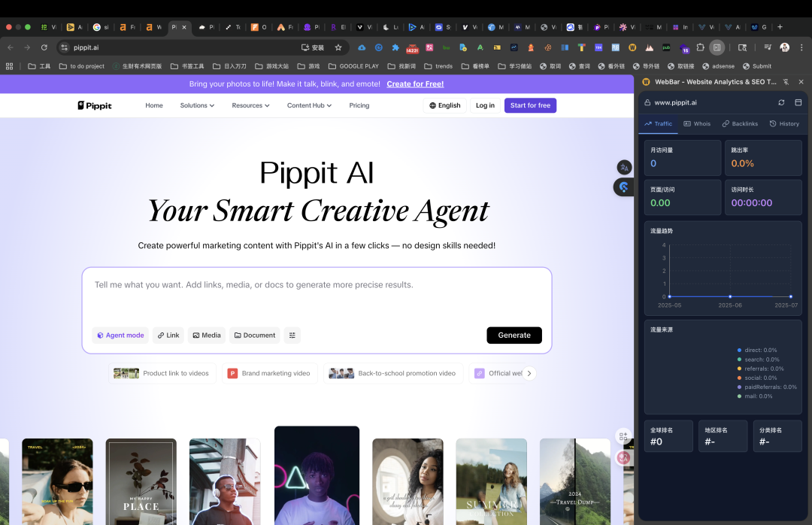Image resolution: width=812 pixels, height=525 pixels.
Task: Click the blue floating assistant icon on page edge
Action: [x=623, y=187]
